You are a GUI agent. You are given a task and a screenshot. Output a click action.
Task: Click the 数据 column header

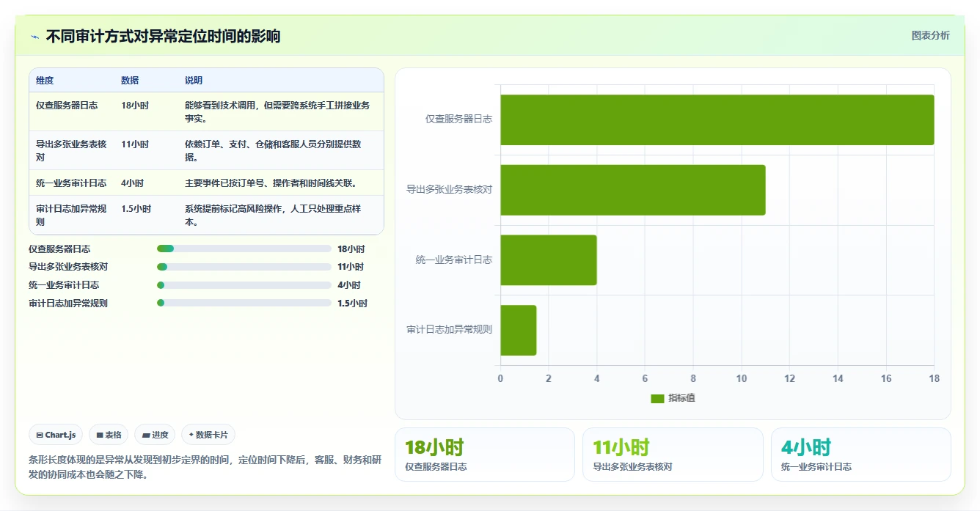coord(130,81)
